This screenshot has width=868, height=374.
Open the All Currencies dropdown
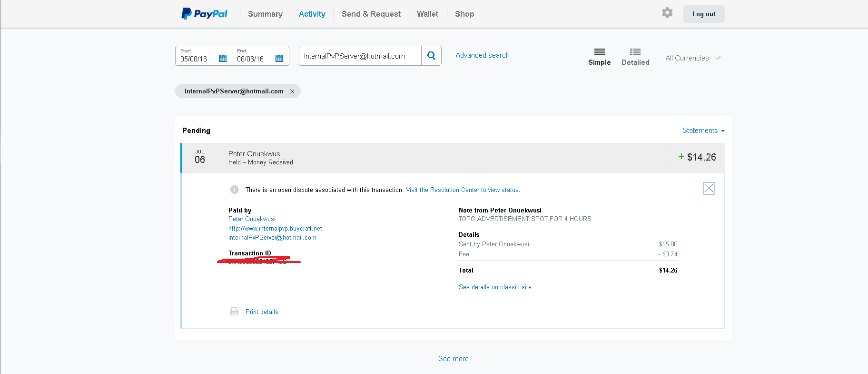pyautogui.click(x=693, y=58)
